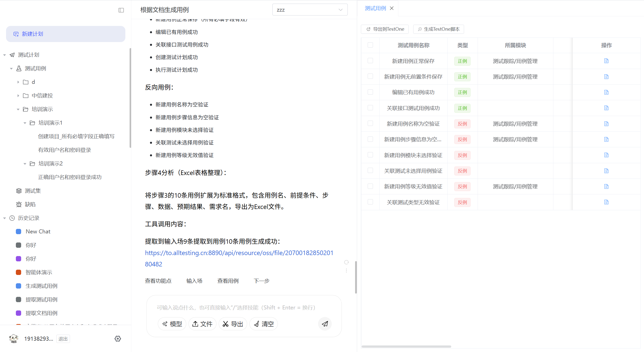The height and width of the screenshot is (352, 644).
Task: Click the table horizontal scrollbar at bottom
Action: click(406, 346)
